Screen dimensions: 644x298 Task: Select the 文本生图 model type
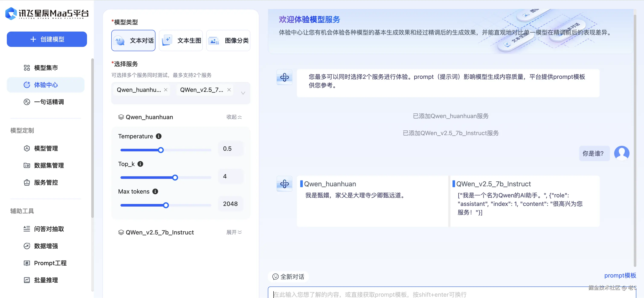tap(181, 40)
